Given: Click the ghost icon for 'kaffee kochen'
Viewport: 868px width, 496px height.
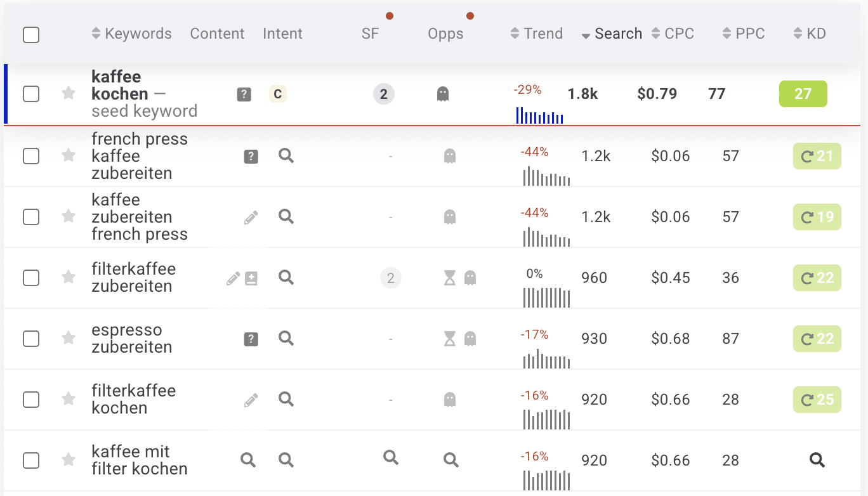Looking at the screenshot, I should point(443,95).
